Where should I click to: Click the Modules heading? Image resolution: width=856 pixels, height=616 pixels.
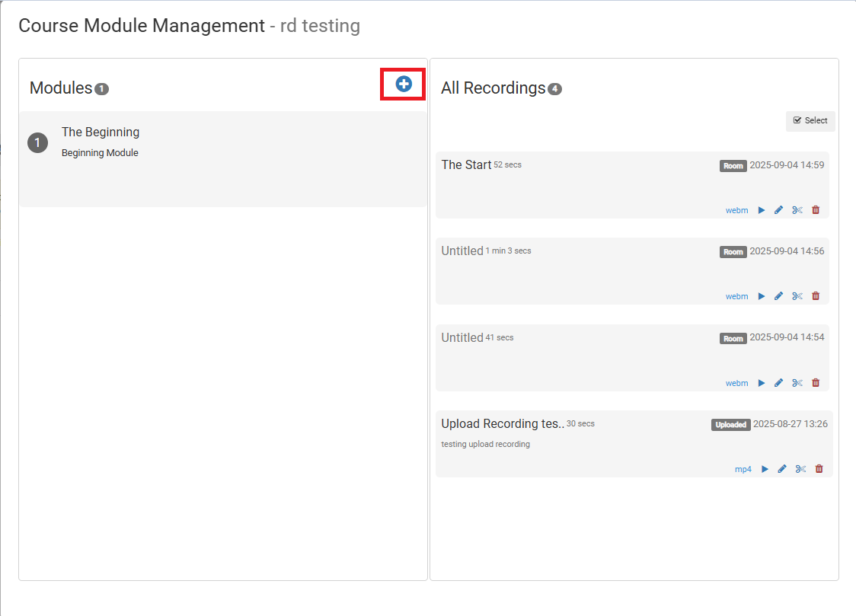(x=61, y=88)
